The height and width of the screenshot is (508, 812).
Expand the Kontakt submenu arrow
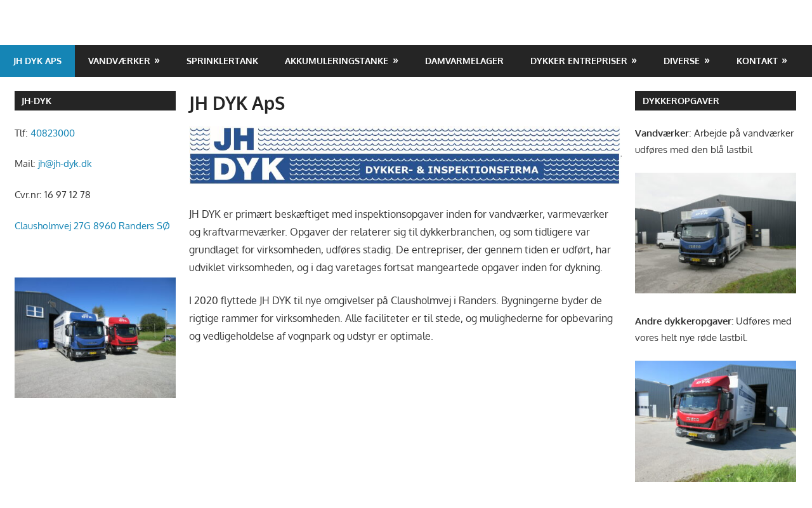tap(785, 60)
